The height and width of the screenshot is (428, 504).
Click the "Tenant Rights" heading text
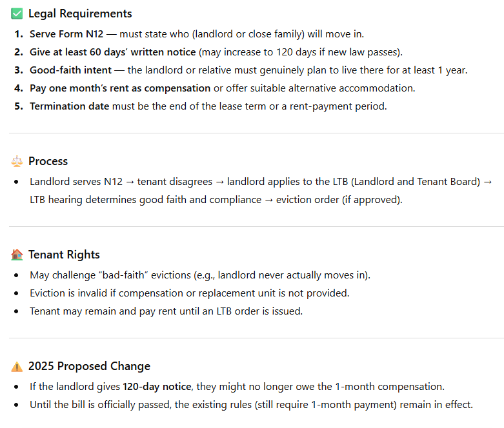64,255
